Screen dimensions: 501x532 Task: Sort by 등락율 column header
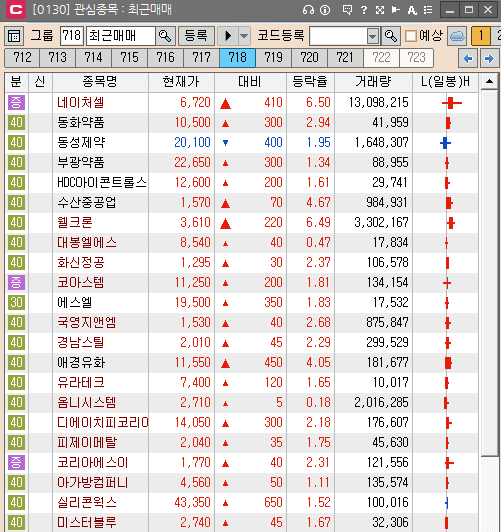(x=310, y=82)
